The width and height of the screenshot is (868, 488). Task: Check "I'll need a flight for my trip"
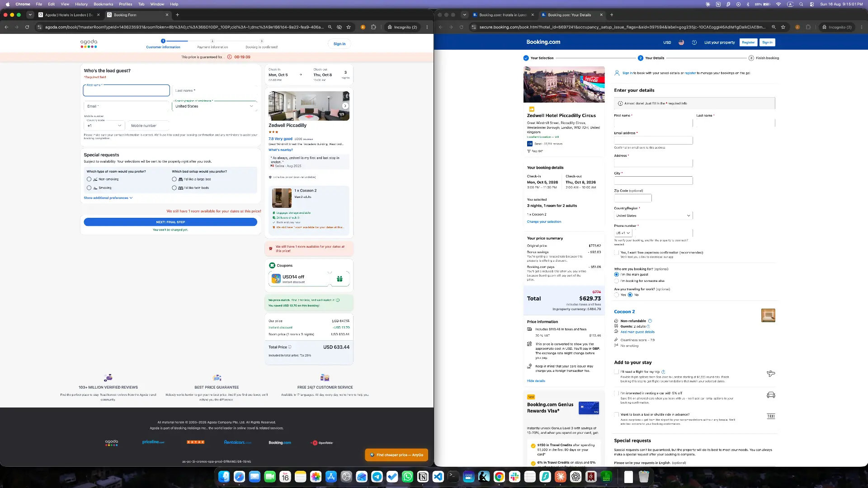tap(617, 372)
